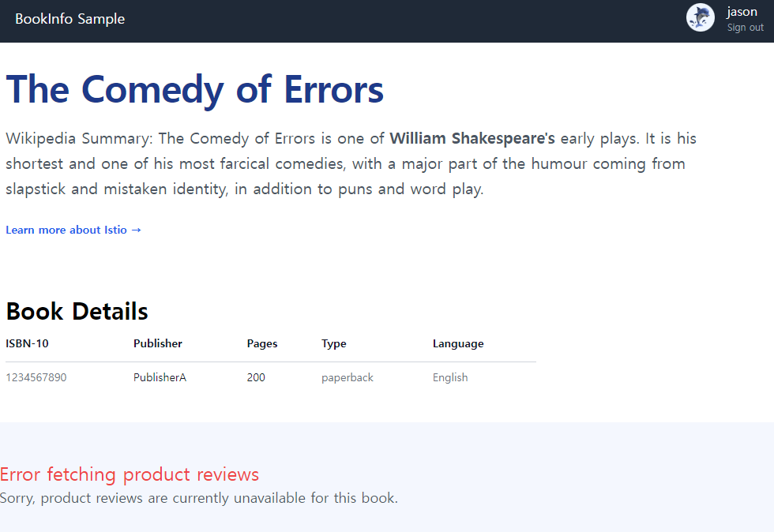Click the Publisher column header
The image size is (774, 532).
158,343
